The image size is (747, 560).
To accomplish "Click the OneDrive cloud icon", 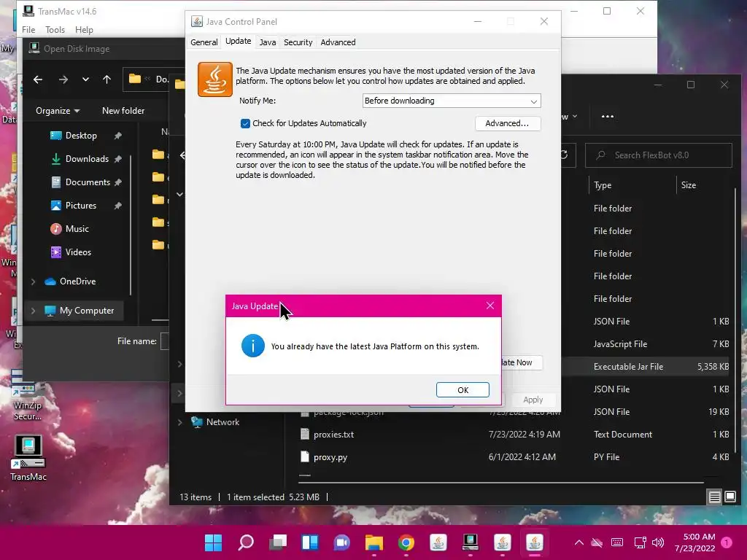I will (x=50, y=281).
